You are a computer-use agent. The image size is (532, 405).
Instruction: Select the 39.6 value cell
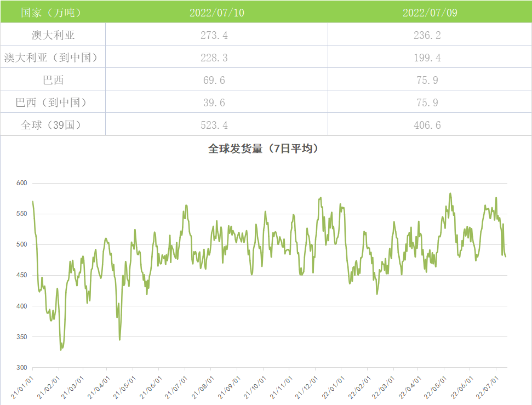click(216, 102)
